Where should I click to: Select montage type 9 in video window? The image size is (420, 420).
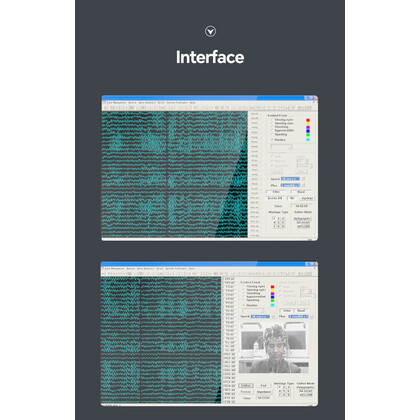[288, 395]
